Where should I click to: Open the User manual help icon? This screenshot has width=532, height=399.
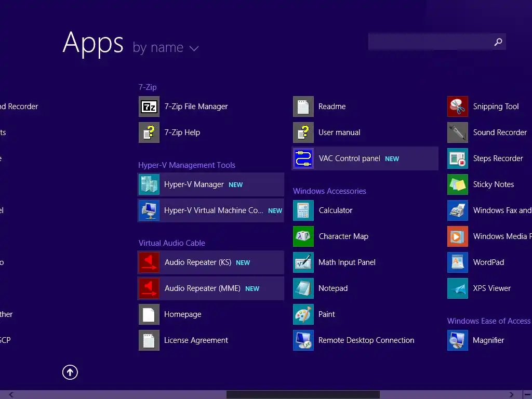click(x=303, y=132)
